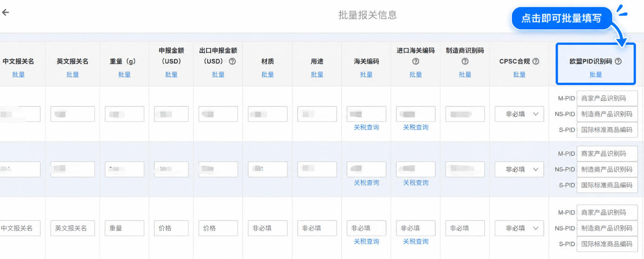Click first row 关税查询 under 进口海关编码
The image size is (644, 259).
[416, 127]
